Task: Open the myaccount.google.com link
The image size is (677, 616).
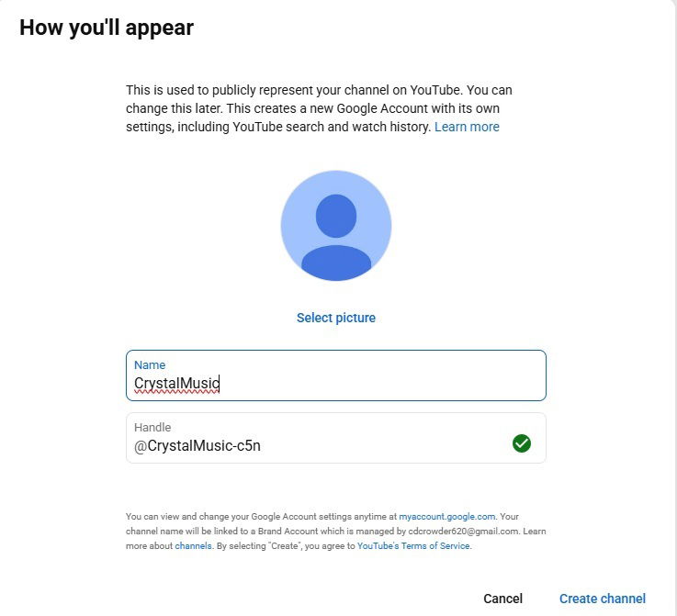Action: coord(446,516)
